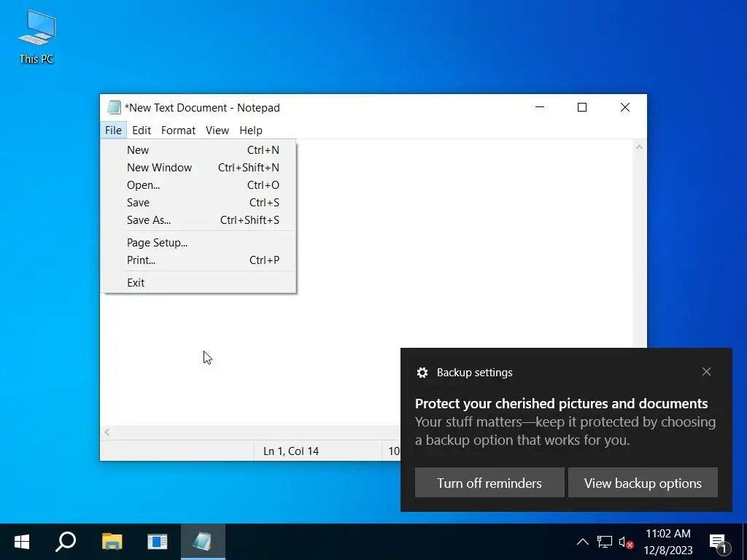This screenshot has height=560, width=747.
Task: Choose New from File menu
Action: [200, 150]
